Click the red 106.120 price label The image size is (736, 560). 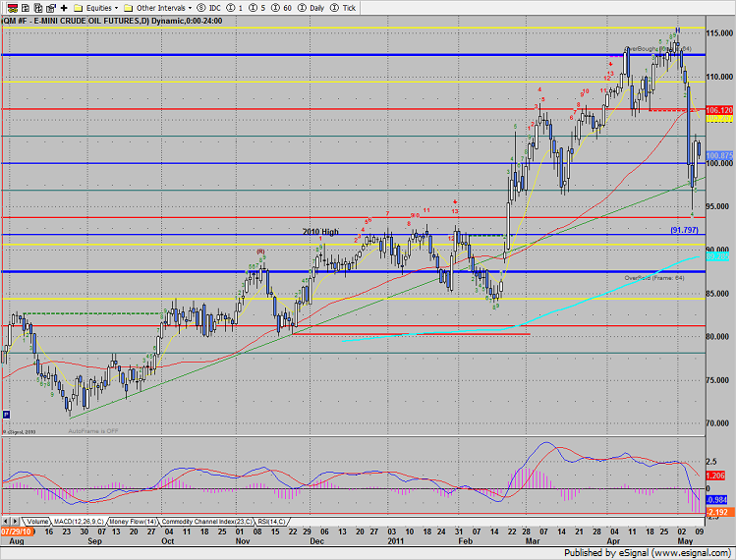[719, 110]
